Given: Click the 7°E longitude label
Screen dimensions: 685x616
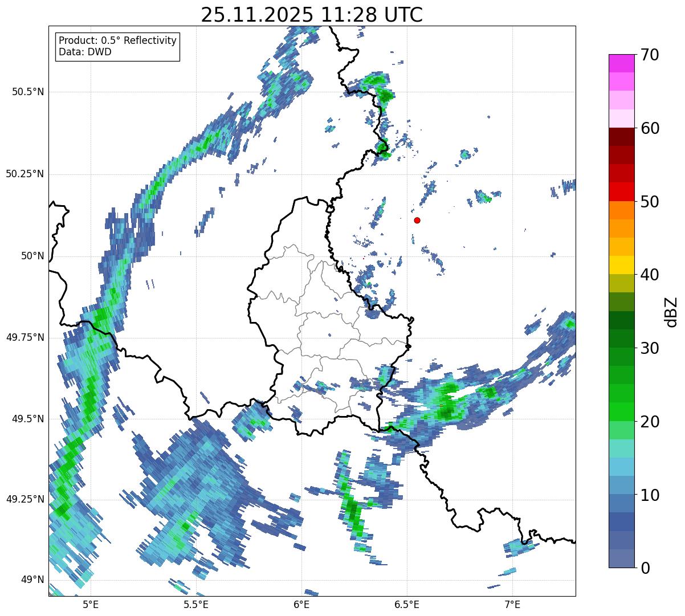Looking at the screenshot, I should [512, 605].
